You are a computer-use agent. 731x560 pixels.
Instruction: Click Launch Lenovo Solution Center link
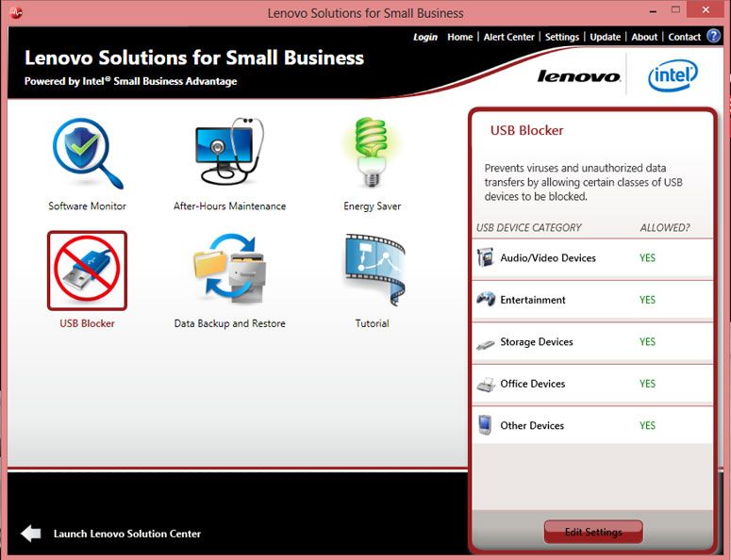click(127, 534)
